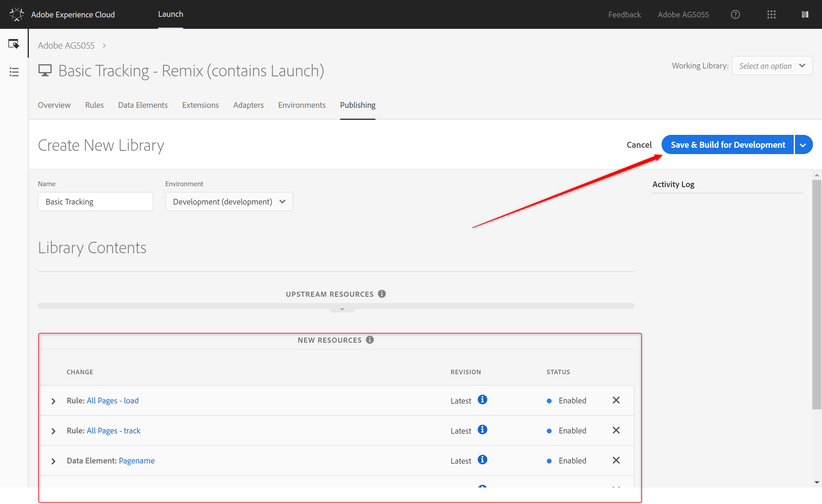The height and width of the screenshot is (504, 822).
Task: Go to the Data Elements tab
Action: click(x=143, y=105)
